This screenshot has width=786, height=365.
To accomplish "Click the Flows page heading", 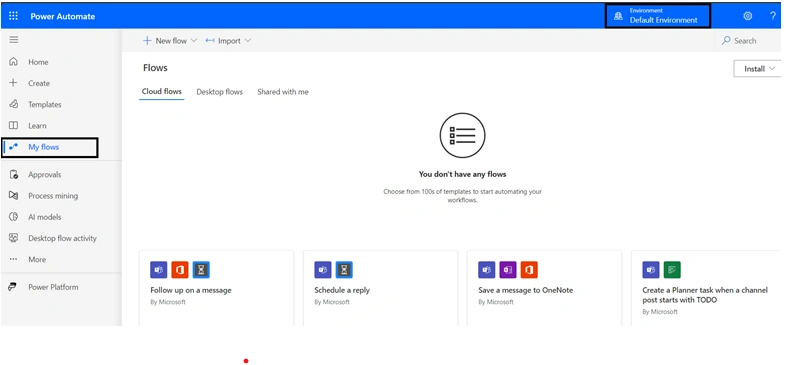I will [x=155, y=68].
